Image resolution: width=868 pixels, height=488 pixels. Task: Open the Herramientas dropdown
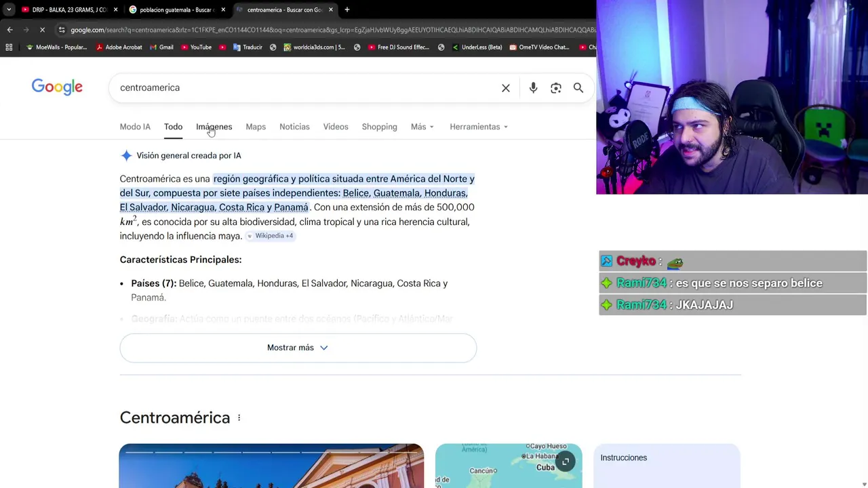[479, 127]
